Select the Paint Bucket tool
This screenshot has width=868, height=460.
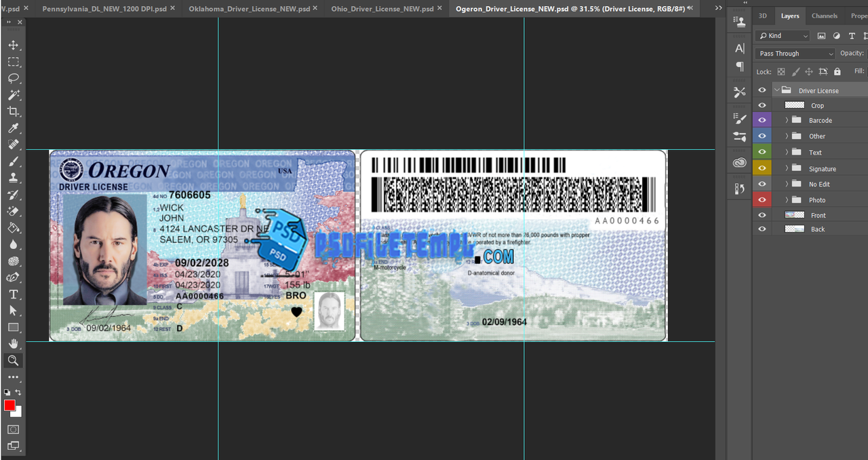click(13, 228)
